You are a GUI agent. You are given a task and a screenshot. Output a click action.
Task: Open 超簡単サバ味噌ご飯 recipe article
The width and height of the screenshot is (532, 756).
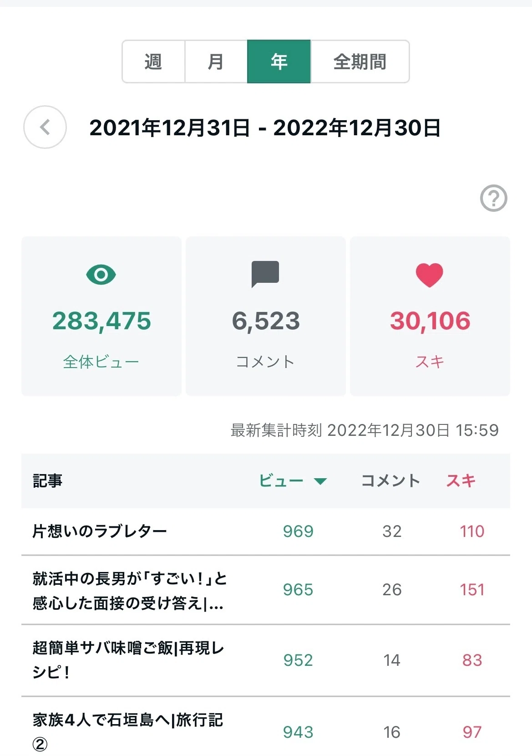(x=128, y=660)
